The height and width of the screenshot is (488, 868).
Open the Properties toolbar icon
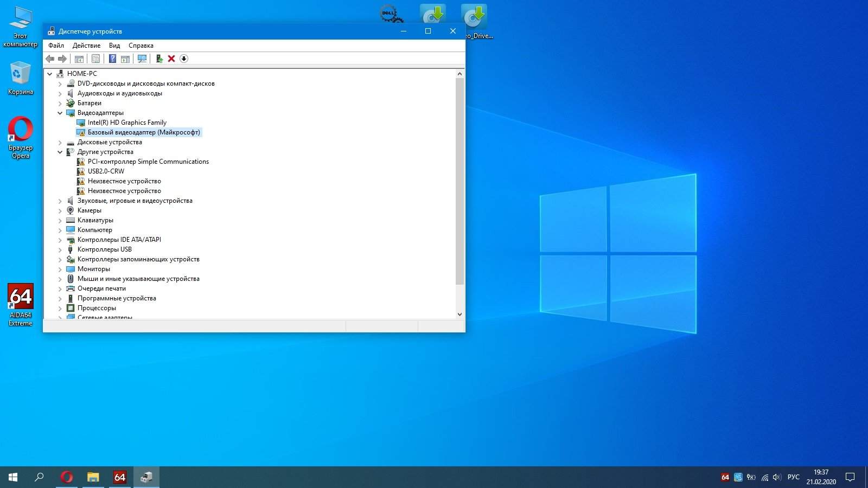pyautogui.click(x=95, y=59)
